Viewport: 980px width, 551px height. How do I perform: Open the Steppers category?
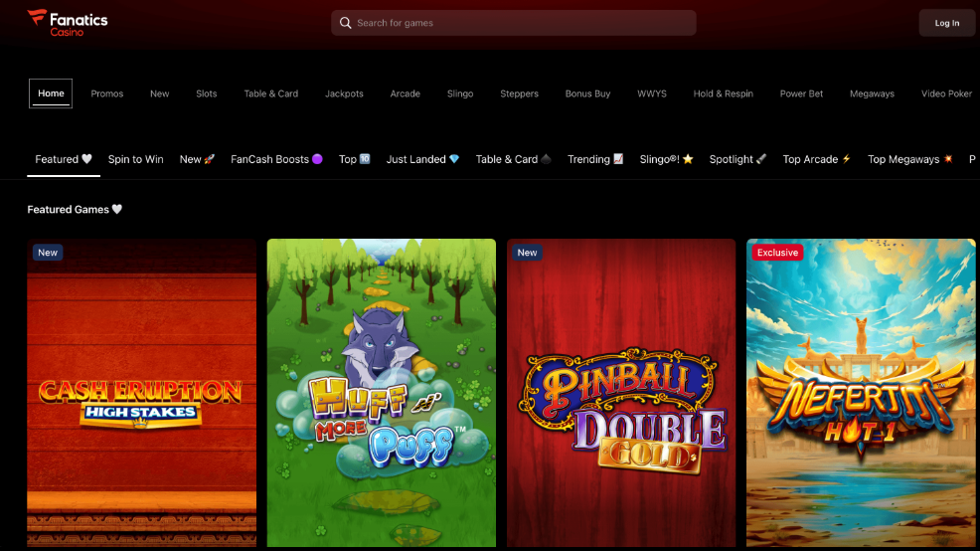[519, 93]
